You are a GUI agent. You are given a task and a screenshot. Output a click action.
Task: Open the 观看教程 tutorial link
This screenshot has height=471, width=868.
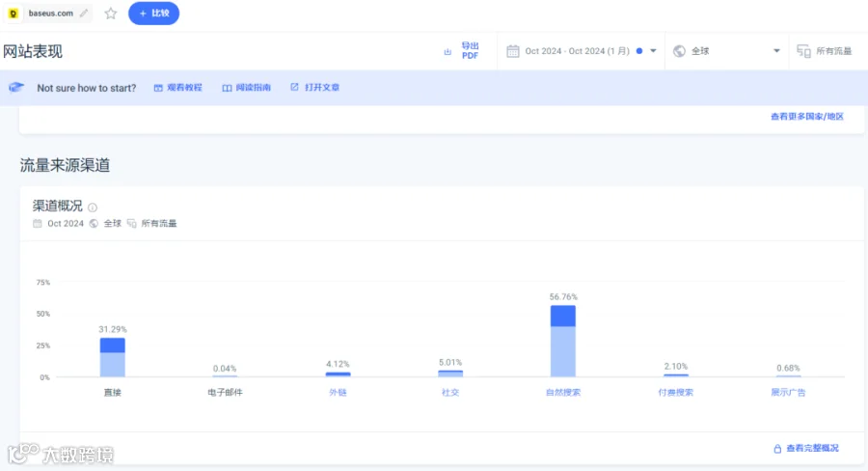[178, 88]
